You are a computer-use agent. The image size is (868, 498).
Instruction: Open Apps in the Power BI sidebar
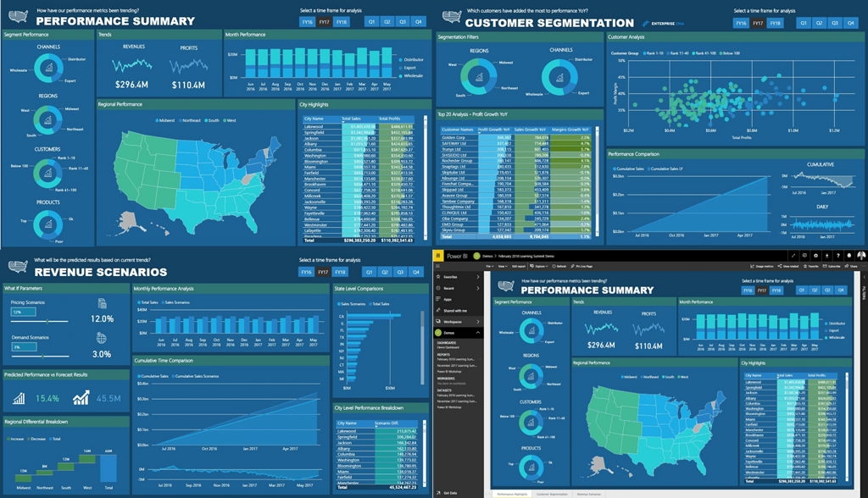(448, 299)
